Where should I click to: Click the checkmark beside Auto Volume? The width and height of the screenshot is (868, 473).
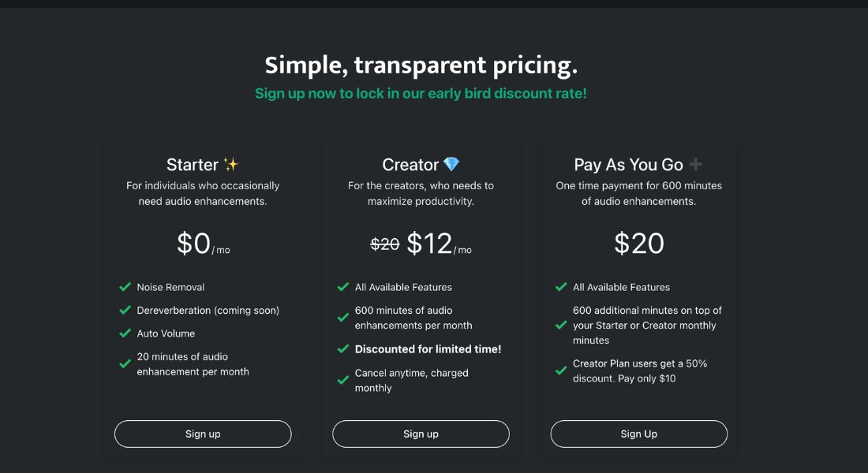[125, 333]
